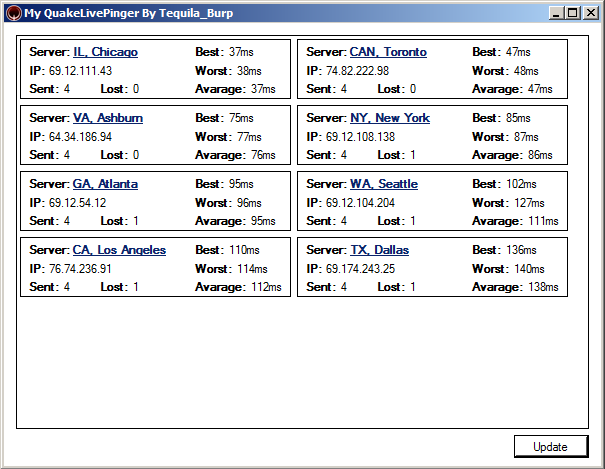Minimize the QuakeLivePinger window
The height and width of the screenshot is (469, 605).
click(556, 13)
